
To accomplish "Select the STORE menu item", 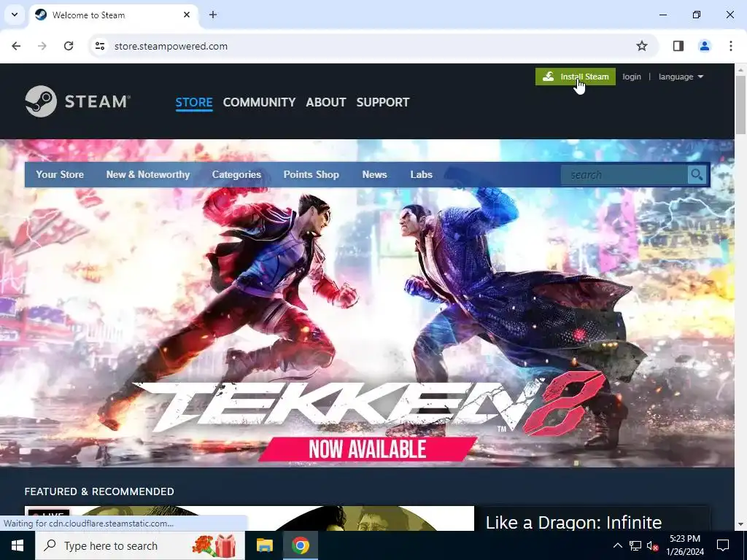I will [194, 102].
